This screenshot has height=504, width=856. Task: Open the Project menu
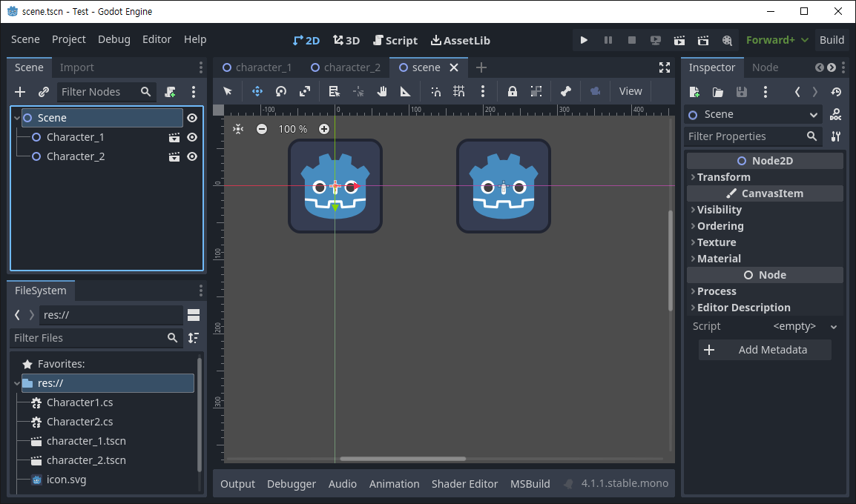coord(69,39)
